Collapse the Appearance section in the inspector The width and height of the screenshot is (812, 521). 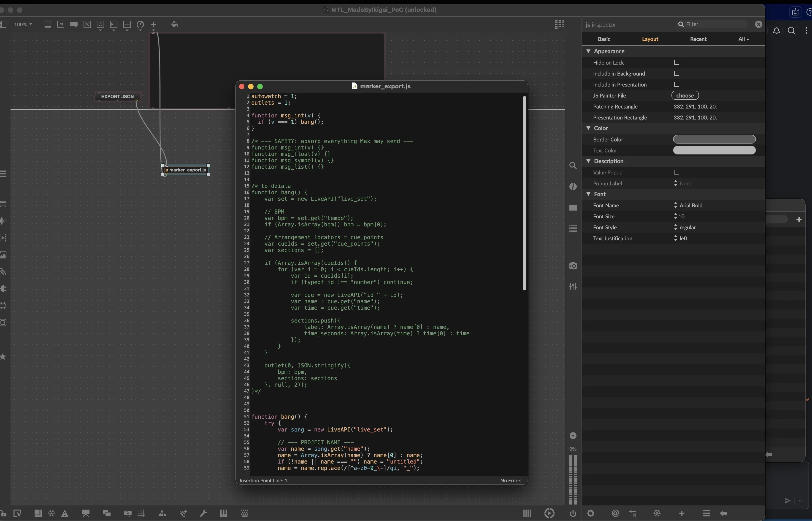[x=589, y=51]
